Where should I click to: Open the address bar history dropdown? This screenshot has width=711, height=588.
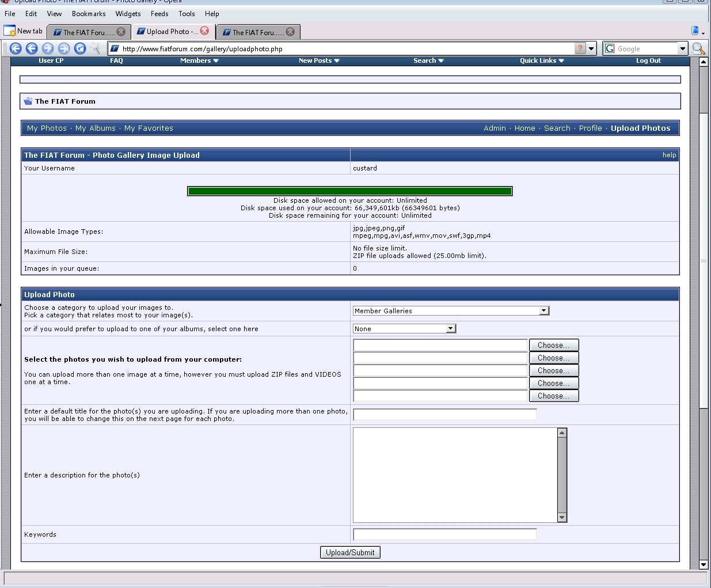tap(591, 49)
